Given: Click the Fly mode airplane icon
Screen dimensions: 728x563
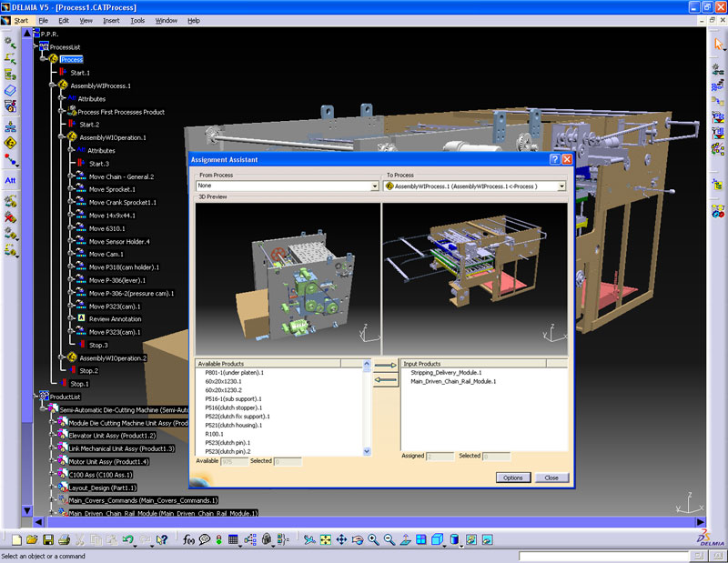Looking at the screenshot, I should (x=309, y=539).
